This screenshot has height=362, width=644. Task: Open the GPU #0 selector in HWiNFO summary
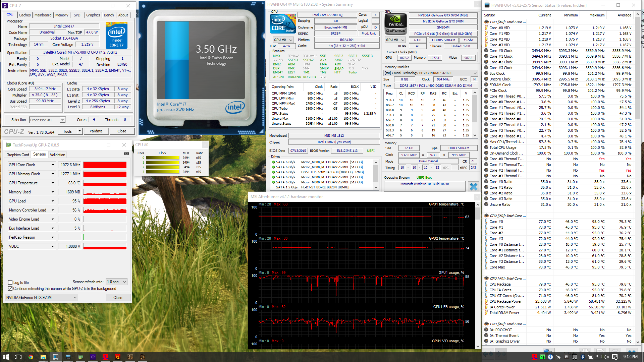pos(395,40)
